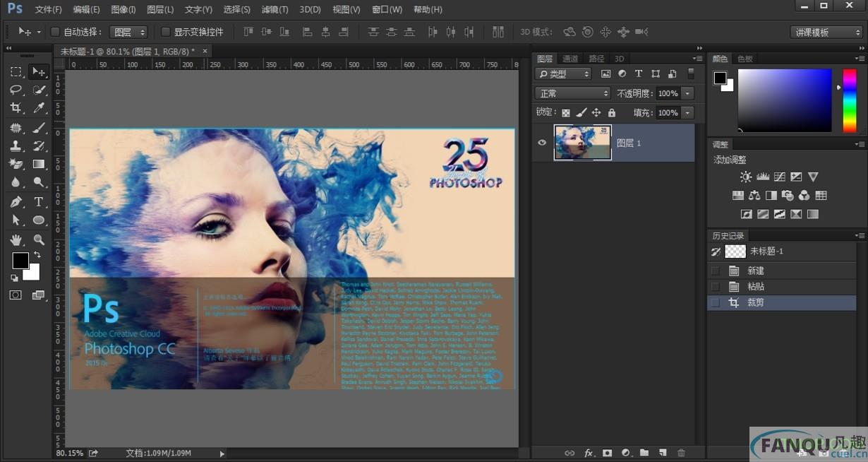Screen dimensions: 868x462
Task: Open the 窗口(W) menu
Action: click(387, 10)
